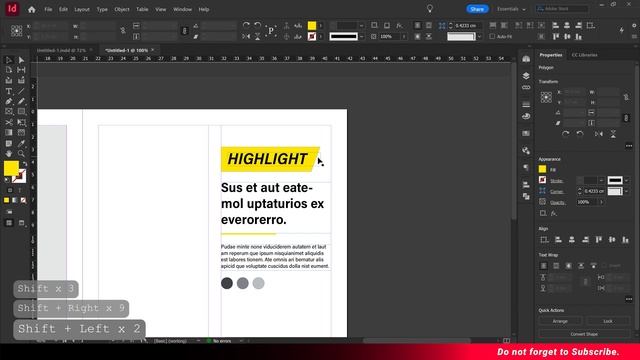
Task: Select the Free Transform tool
Action: pos(21,122)
